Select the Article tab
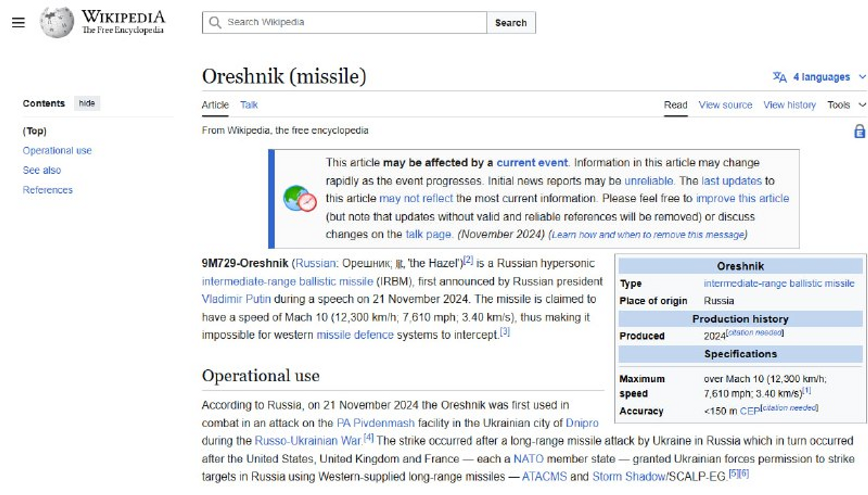 [x=215, y=105]
